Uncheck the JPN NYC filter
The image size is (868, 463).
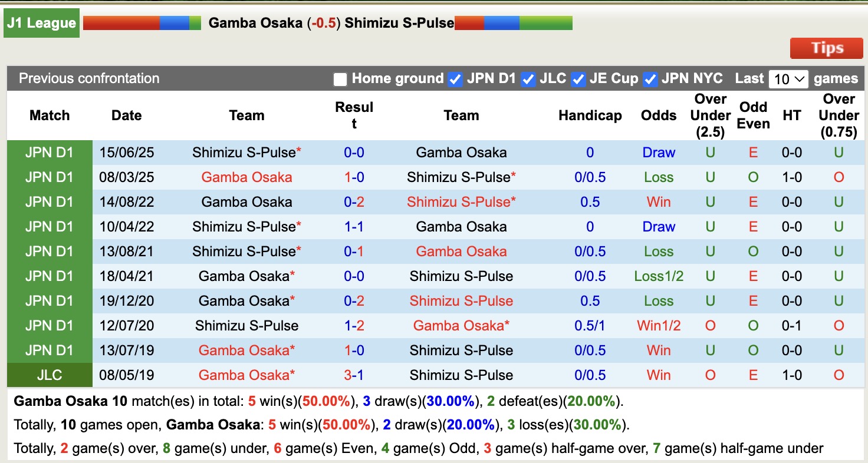pyautogui.click(x=650, y=78)
